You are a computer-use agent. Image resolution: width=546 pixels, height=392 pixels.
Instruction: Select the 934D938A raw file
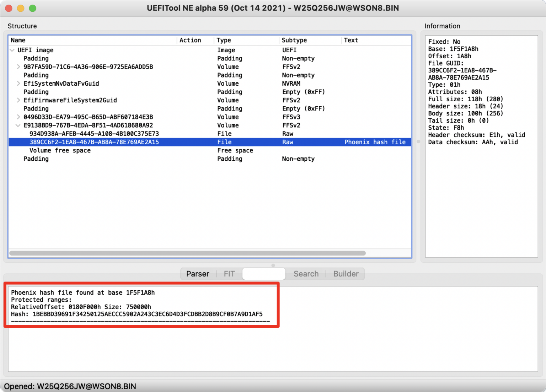[x=94, y=133]
